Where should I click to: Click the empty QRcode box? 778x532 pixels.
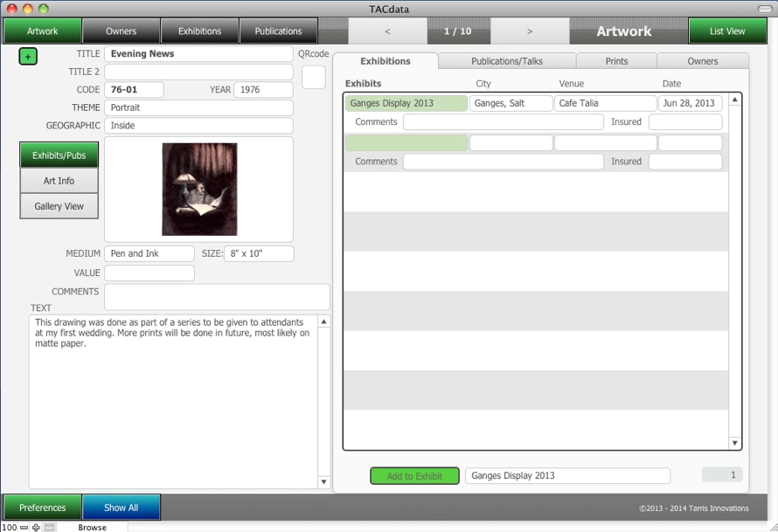313,77
